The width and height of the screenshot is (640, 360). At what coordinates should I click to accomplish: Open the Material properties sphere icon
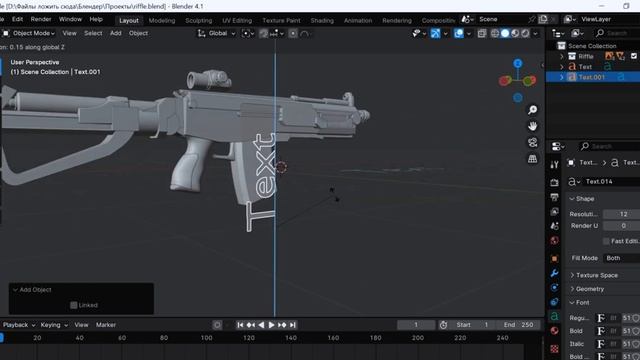(554, 331)
